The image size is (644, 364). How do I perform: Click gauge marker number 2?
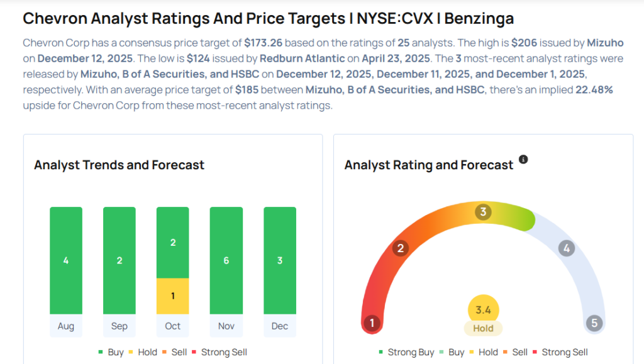(399, 248)
